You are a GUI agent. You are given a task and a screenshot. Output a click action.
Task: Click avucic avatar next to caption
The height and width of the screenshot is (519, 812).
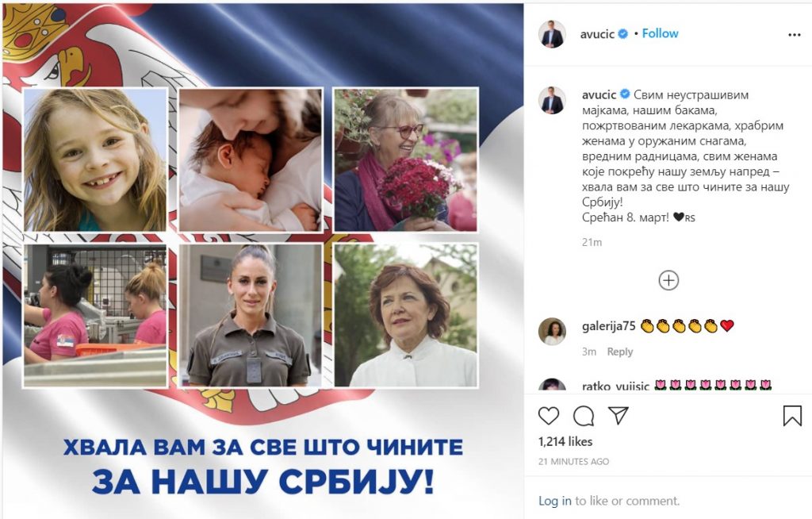[552, 100]
